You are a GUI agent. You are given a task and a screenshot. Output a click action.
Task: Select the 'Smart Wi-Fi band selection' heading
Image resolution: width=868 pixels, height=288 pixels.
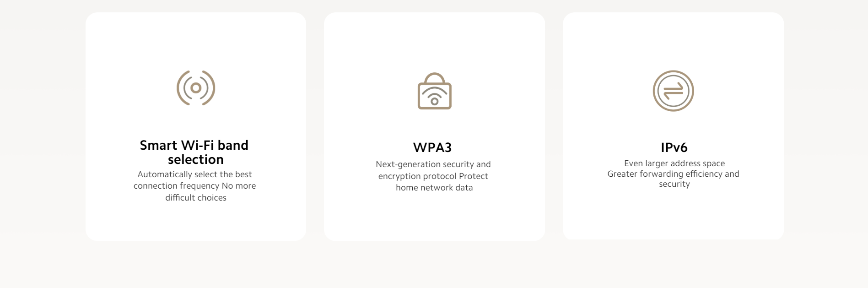(194, 152)
